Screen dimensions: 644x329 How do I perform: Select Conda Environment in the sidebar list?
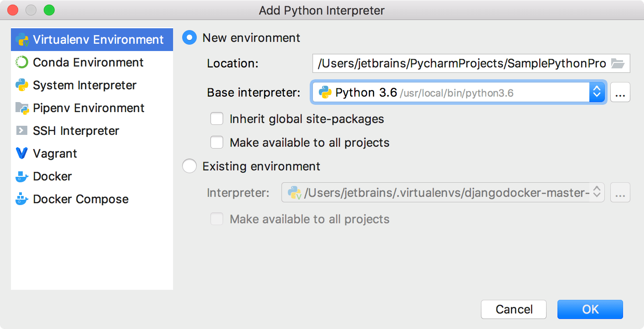pos(88,62)
